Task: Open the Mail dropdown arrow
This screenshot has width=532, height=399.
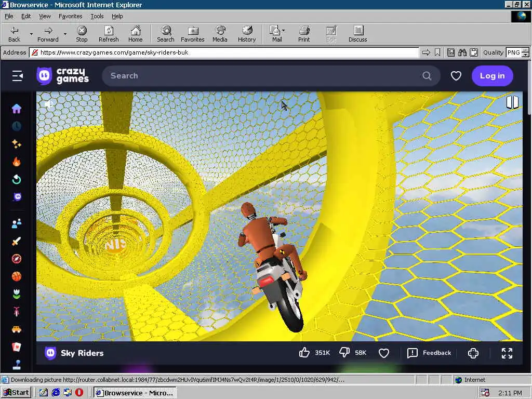Action: 284,31
